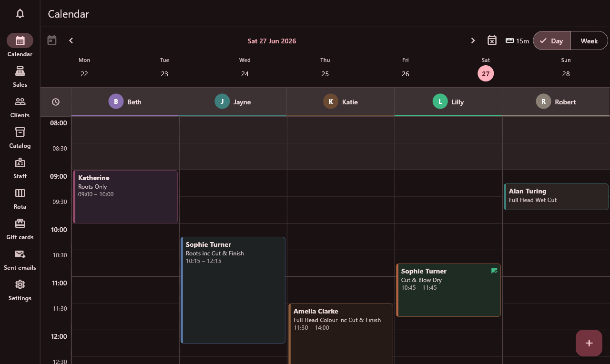
Task: Click the 09:00 time label
Action: (59, 176)
